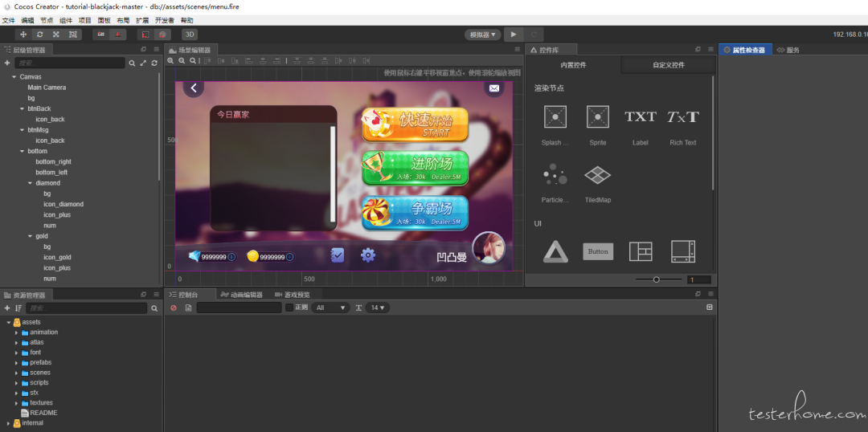The width and height of the screenshot is (868, 432).
Task: Switch to the 自定义控件 tab
Action: (x=668, y=65)
